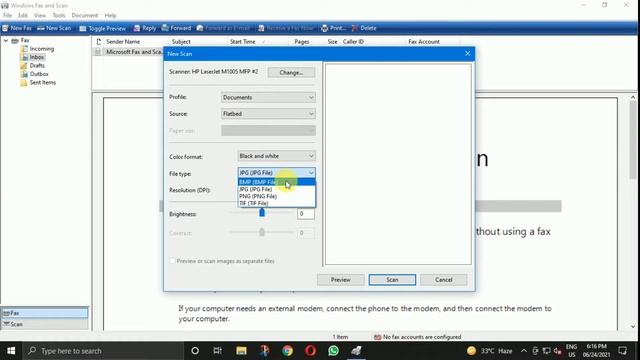Toggle preview images as separate files checkbox
The height and width of the screenshot is (360, 640).
(173, 261)
